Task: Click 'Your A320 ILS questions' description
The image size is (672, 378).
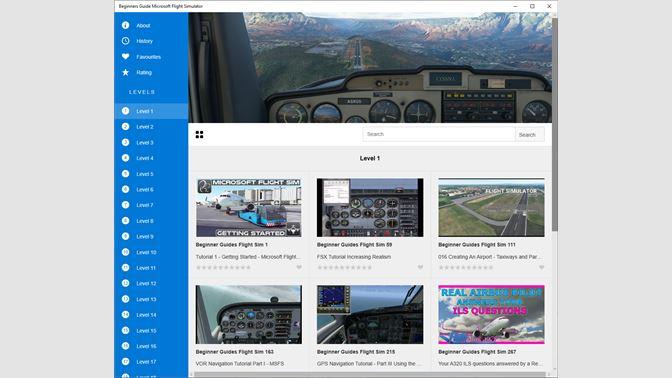Action: [490, 363]
